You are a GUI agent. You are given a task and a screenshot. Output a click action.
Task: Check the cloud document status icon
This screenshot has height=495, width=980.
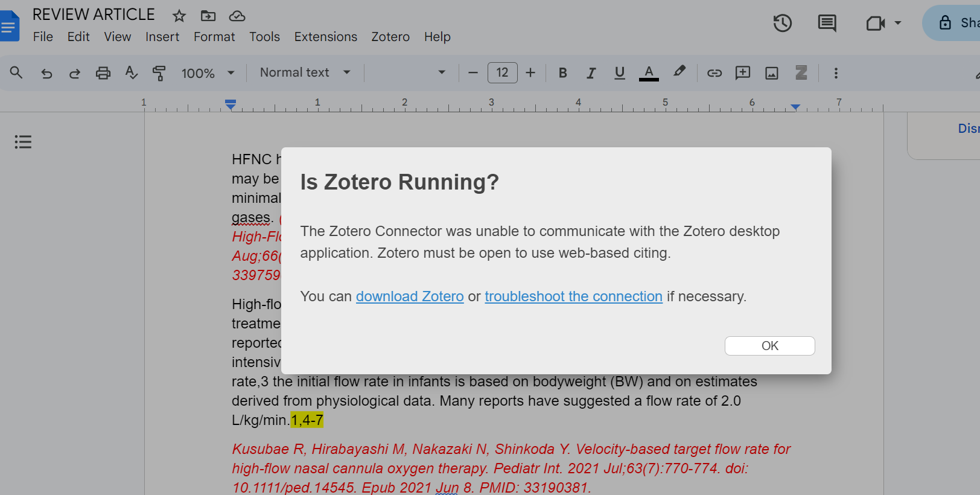(237, 16)
